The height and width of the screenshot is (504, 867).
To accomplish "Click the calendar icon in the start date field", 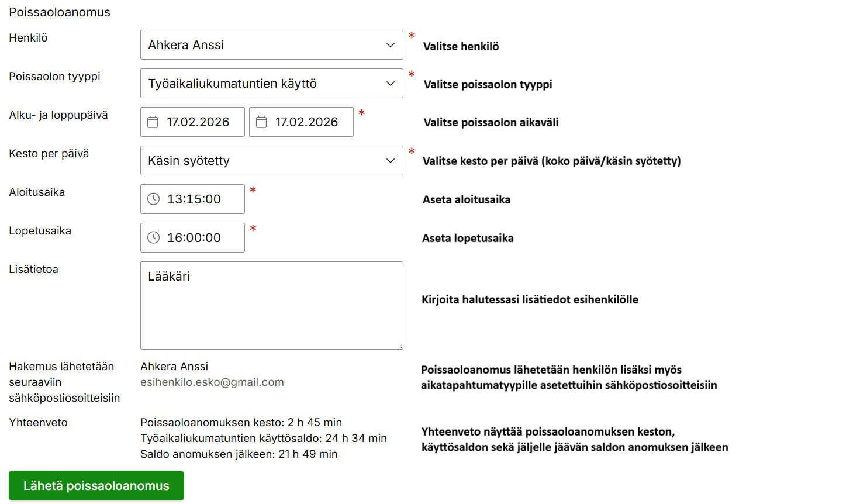I will (153, 122).
